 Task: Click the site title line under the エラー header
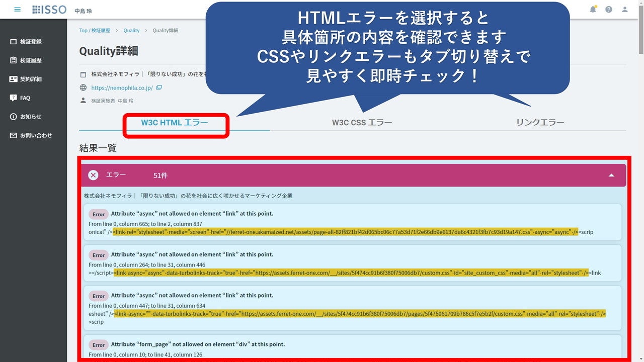(x=188, y=196)
